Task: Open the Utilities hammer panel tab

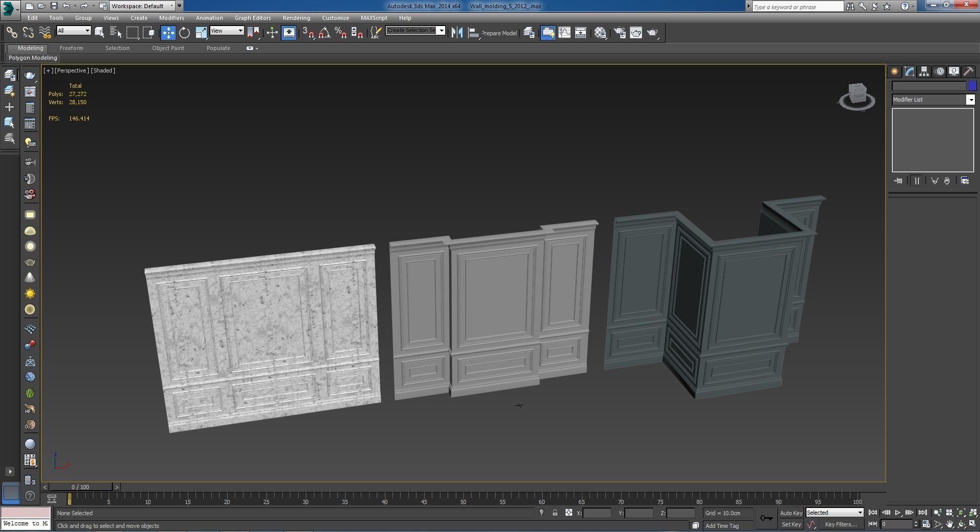Action: point(968,71)
